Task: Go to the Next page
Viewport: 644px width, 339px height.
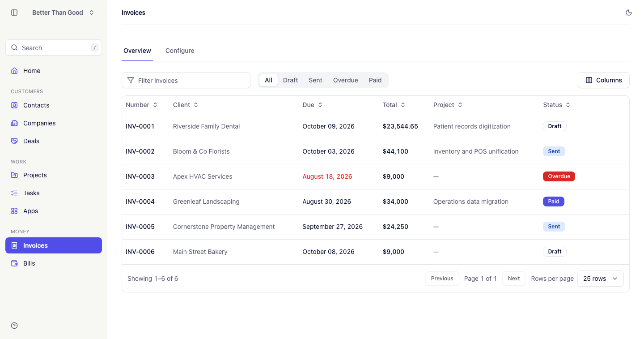Action: point(514,279)
